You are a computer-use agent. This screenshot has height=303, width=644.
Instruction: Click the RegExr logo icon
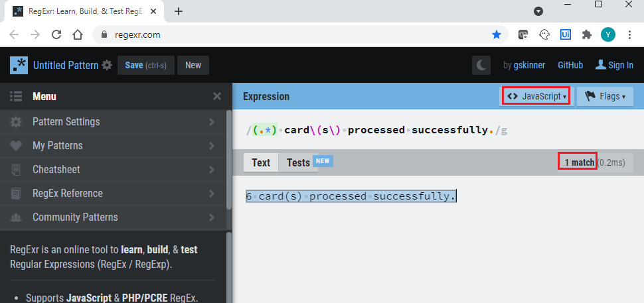pyautogui.click(x=19, y=65)
